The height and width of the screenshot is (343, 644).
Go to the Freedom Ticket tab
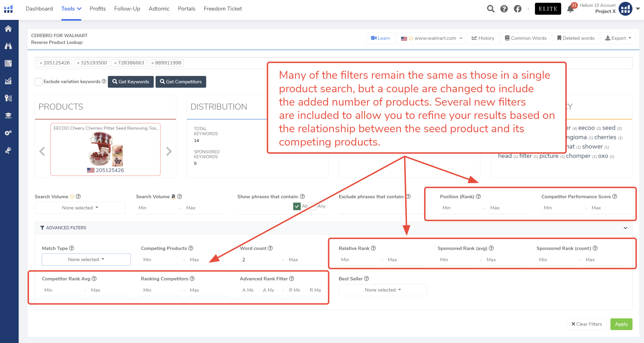point(223,9)
